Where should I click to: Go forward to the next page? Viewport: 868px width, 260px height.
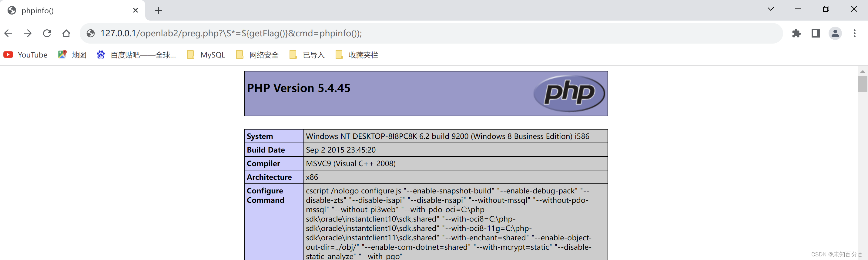(28, 33)
